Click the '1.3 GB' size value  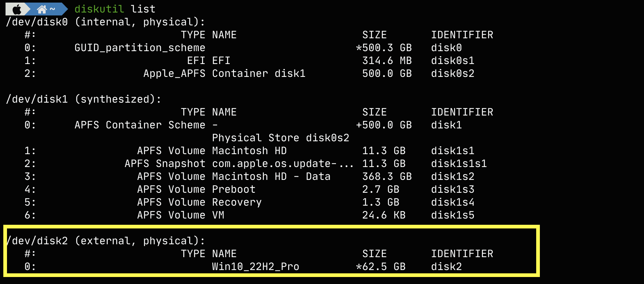click(381, 202)
